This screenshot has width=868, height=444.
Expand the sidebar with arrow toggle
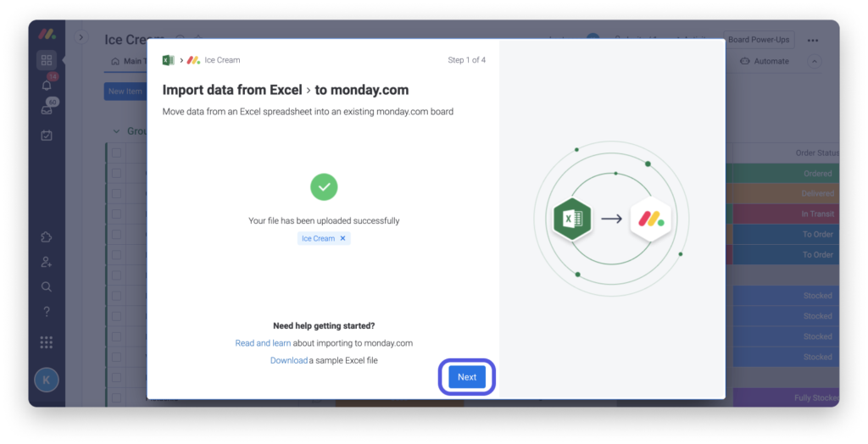(82, 37)
